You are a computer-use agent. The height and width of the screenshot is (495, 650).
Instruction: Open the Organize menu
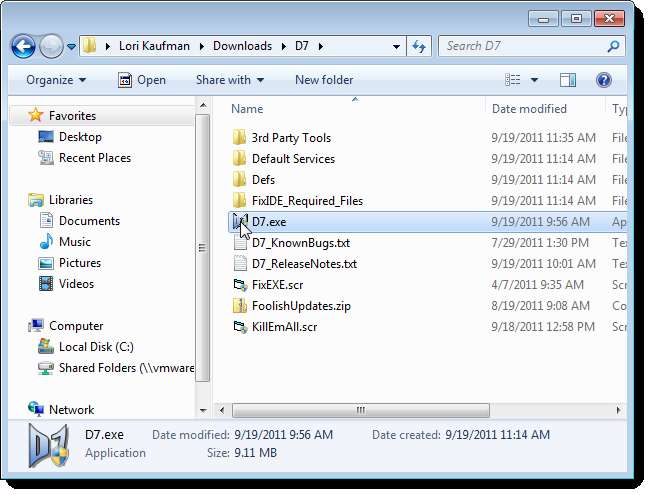click(x=56, y=80)
